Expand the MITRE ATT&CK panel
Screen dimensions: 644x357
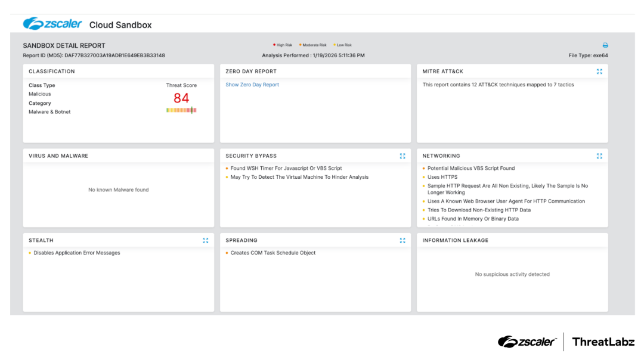point(599,72)
